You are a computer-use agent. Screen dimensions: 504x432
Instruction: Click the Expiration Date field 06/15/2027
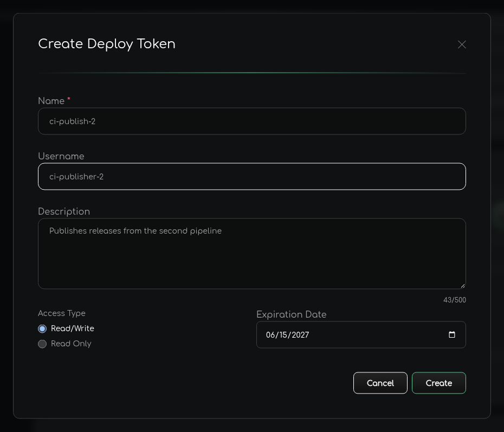click(x=361, y=334)
